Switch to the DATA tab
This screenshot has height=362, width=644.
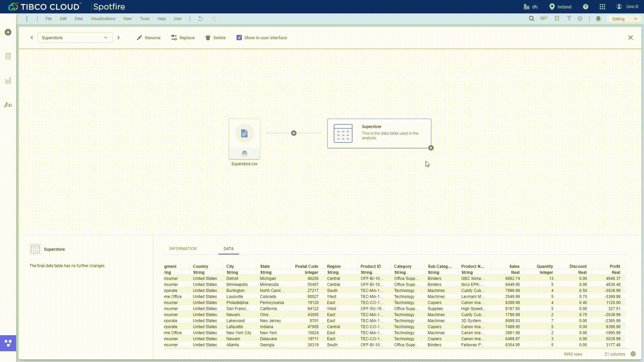[x=228, y=248]
